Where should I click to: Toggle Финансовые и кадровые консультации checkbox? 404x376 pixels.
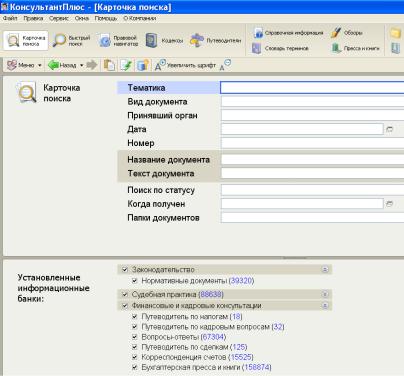click(125, 305)
